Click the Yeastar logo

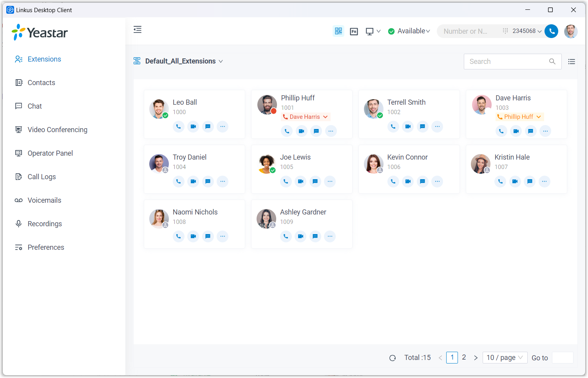40,33
